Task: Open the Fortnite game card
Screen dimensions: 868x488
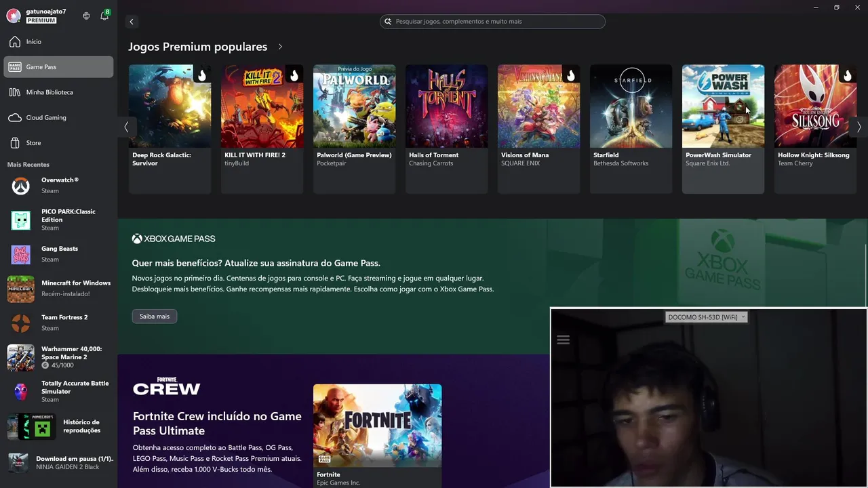Action: pyautogui.click(x=377, y=436)
